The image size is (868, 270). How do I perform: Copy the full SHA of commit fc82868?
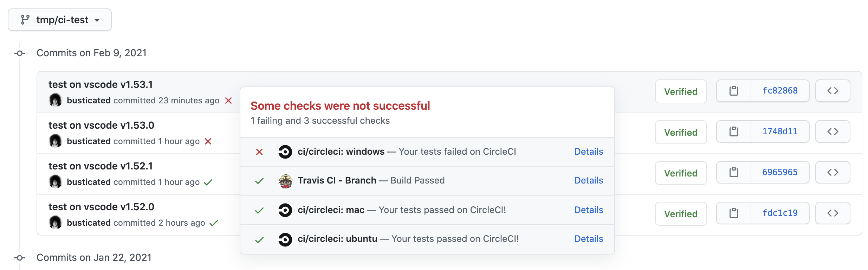(x=734, y=91)
